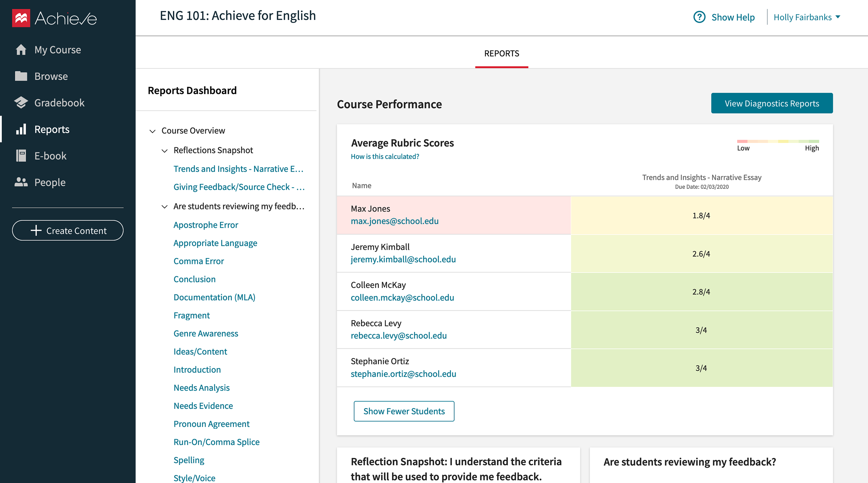Go to My Course in sidebar
This screenshot has width=868, height=483.
pos(58,50)
